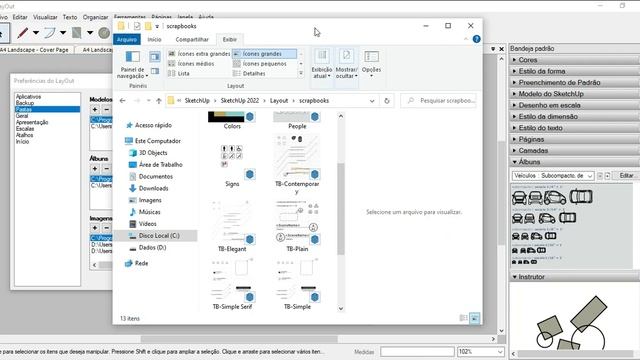This screenshot has width=640, height=360.
Task: Open the Colors scrapbook file
Action: tap(232, 120)
